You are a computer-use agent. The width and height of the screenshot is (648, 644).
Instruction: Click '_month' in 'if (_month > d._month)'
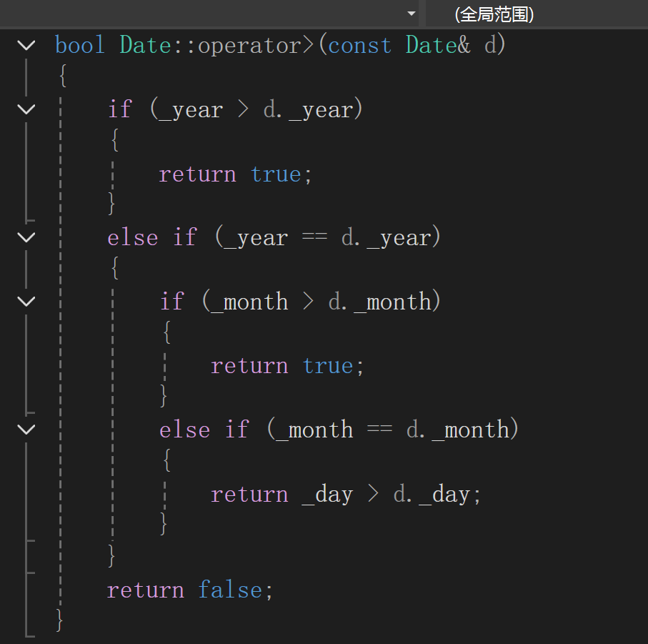coord(249,302)
